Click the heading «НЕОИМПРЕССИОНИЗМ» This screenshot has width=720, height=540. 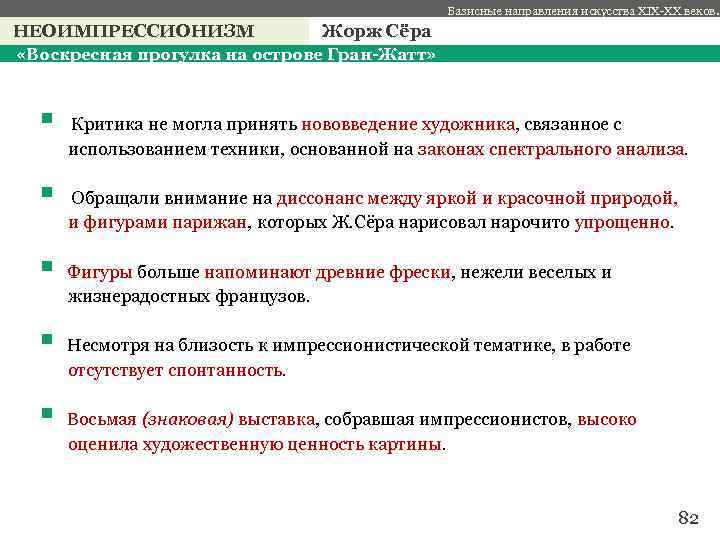point(134,31)
